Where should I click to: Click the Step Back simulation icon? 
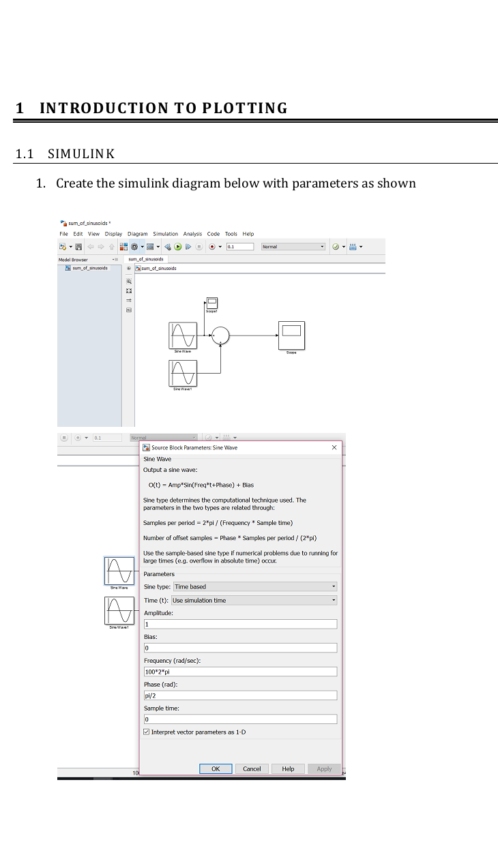click(168, 246)
